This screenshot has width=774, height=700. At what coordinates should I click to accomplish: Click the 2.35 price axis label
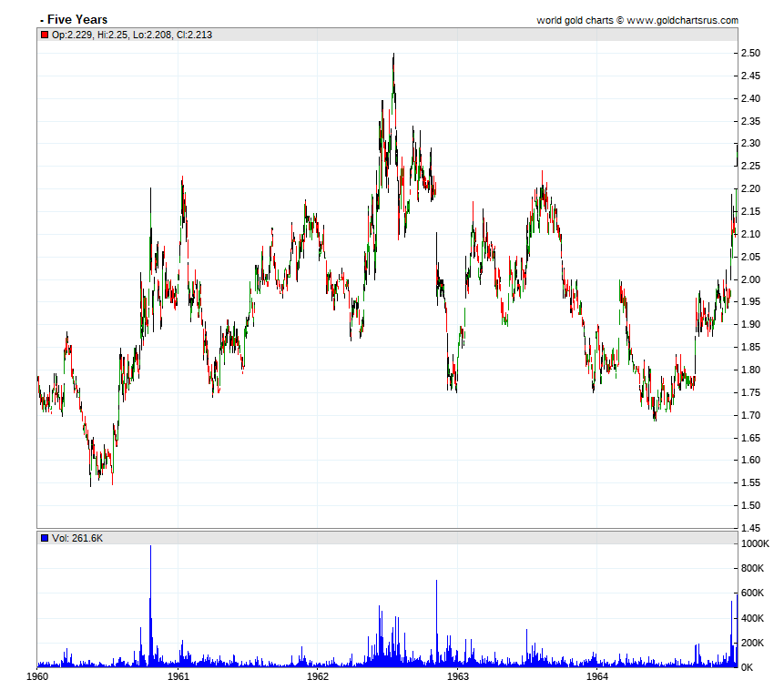pyautogui.click(x=750, y=121)
